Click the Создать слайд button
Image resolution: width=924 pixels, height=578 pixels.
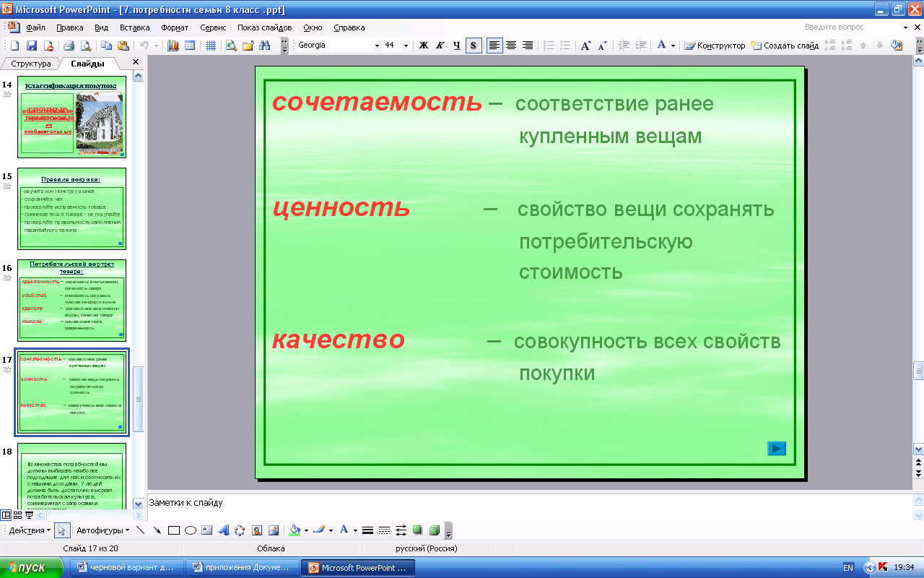click(x=785, y=46)
